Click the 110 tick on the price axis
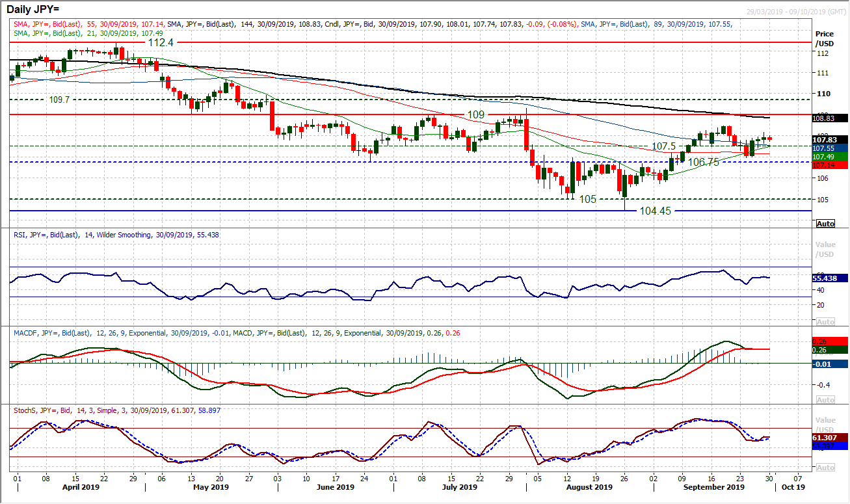850x504 pixels. tap(823, 94)
